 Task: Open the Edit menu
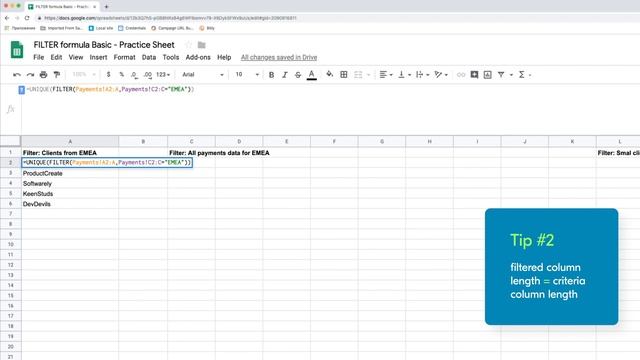click(x=56, y=58)
